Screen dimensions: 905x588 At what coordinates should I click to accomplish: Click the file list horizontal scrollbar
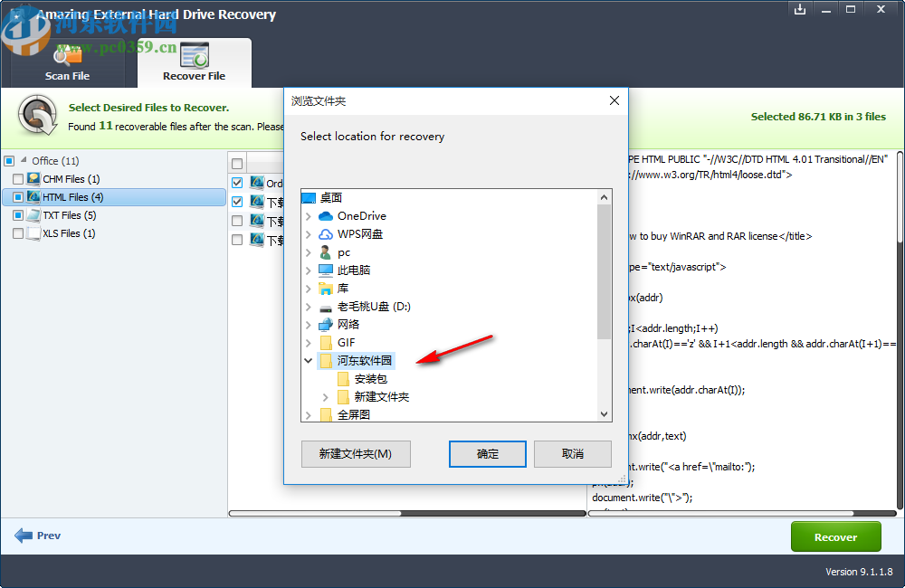[407, 513]
